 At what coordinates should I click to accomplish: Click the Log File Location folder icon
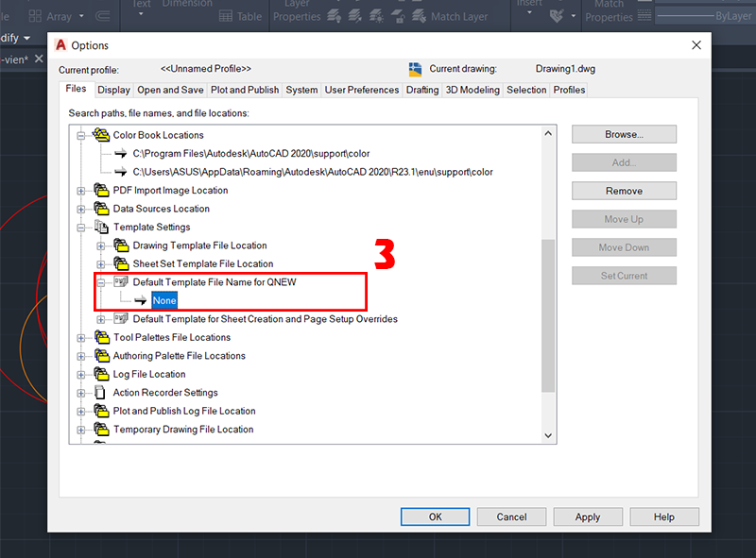(101, 374)
